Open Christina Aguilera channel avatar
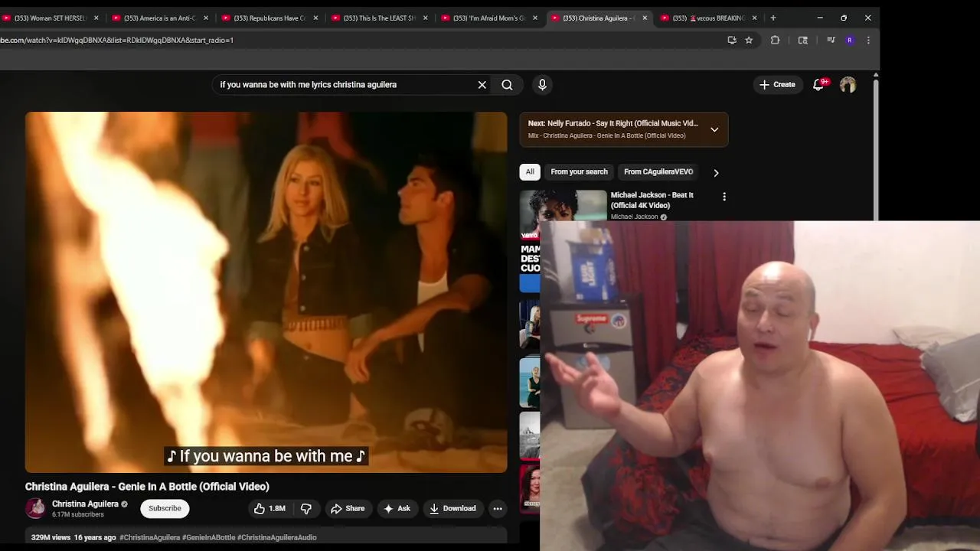Image resolution: width=980 pixels, height=551 pixels. pyautogui.click(x=35, y=508)
